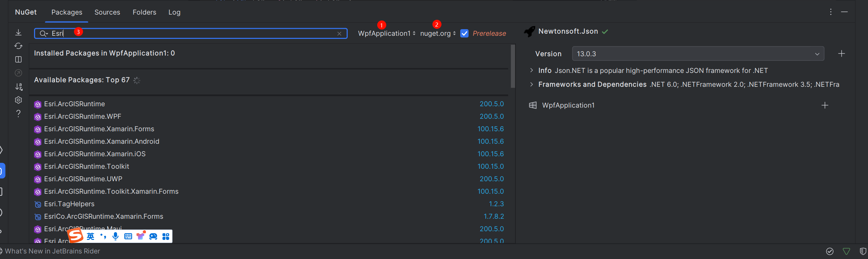Screen dimensions: 868x259
Task: Open the WpfApplication1 project dropdown
Action: [387, 33]
